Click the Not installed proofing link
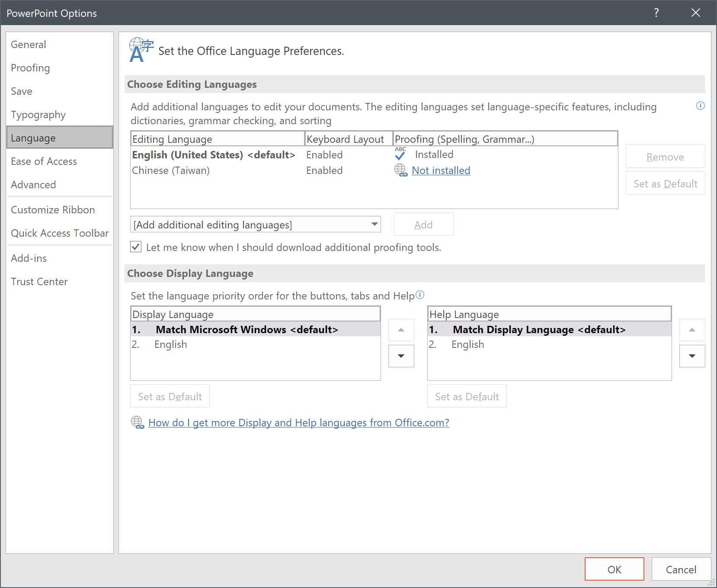 click(x=441, y=170)
